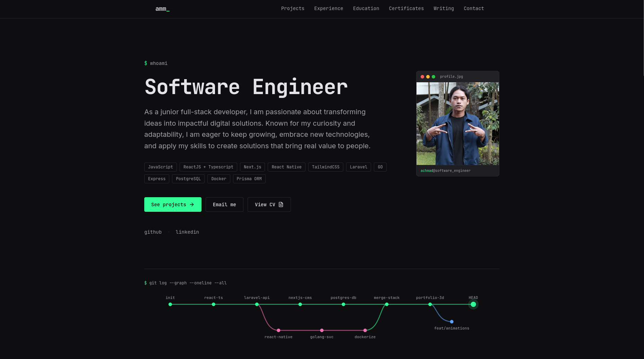Screen dimensions: 644x359
Task: Open the Education nav link
Action: pyautogui.click(x=366, y=8)
